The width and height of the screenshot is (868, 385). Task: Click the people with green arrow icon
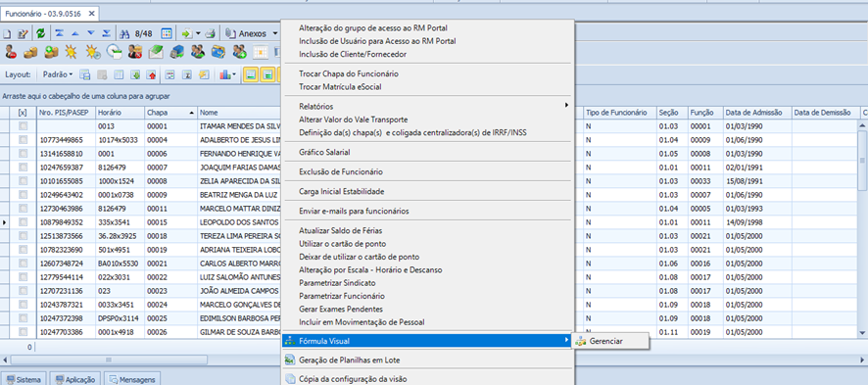pyautogui.click(x=198, y=52)
